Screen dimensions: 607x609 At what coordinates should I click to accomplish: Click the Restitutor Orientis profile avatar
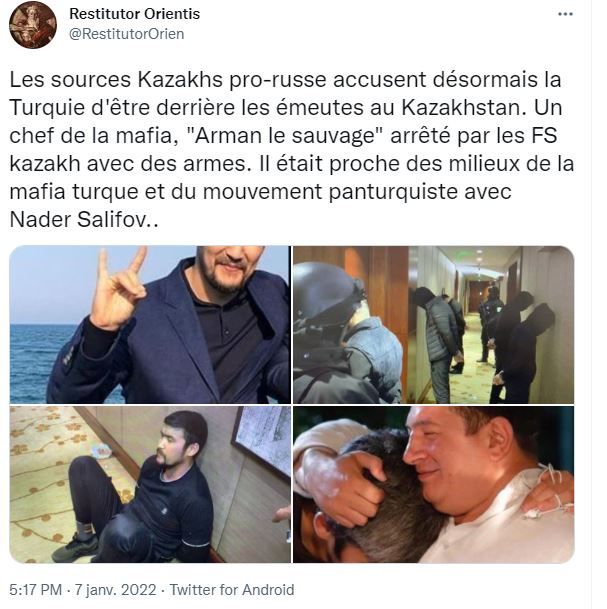(33, 25)
